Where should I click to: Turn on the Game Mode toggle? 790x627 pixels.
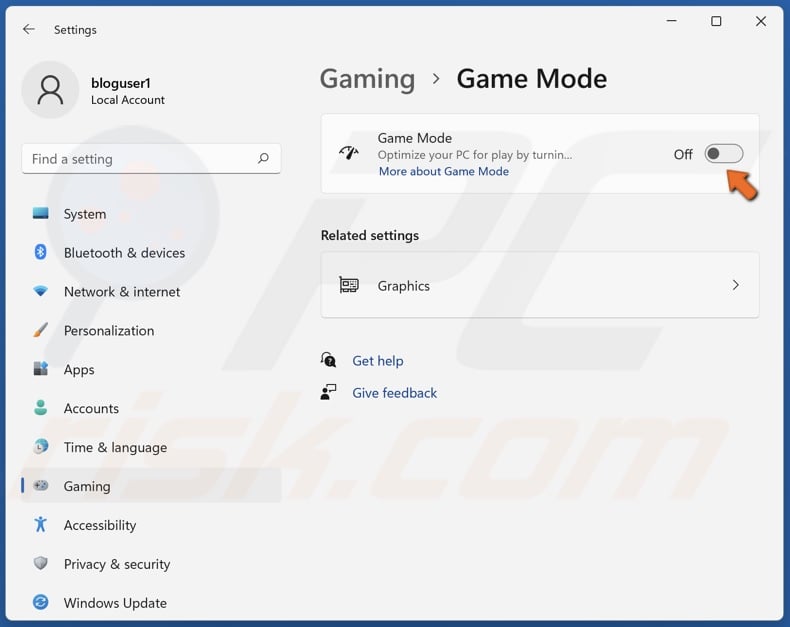tap(723, 154)
